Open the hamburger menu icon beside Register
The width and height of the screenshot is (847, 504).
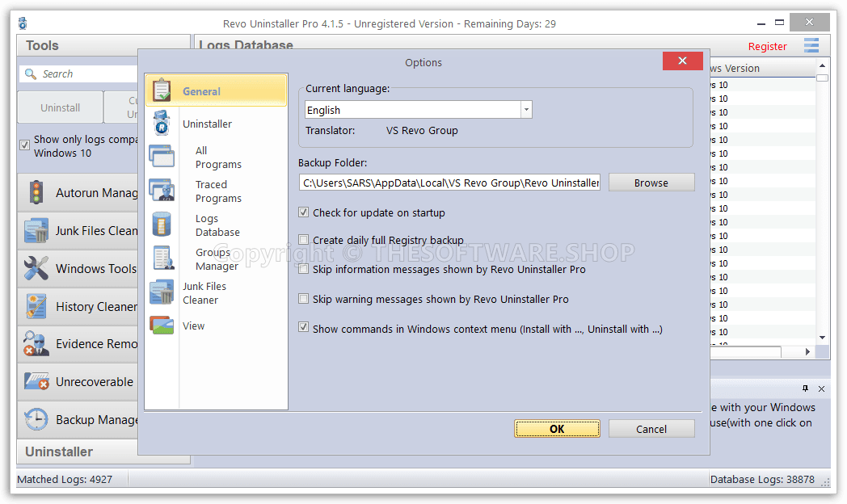(811, 45)
